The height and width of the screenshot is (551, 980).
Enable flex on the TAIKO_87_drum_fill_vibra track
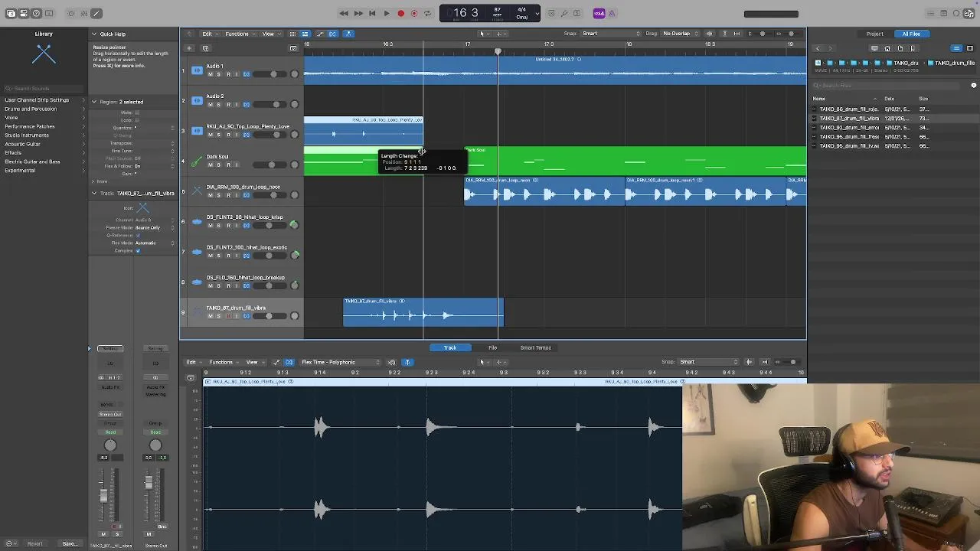247,315
